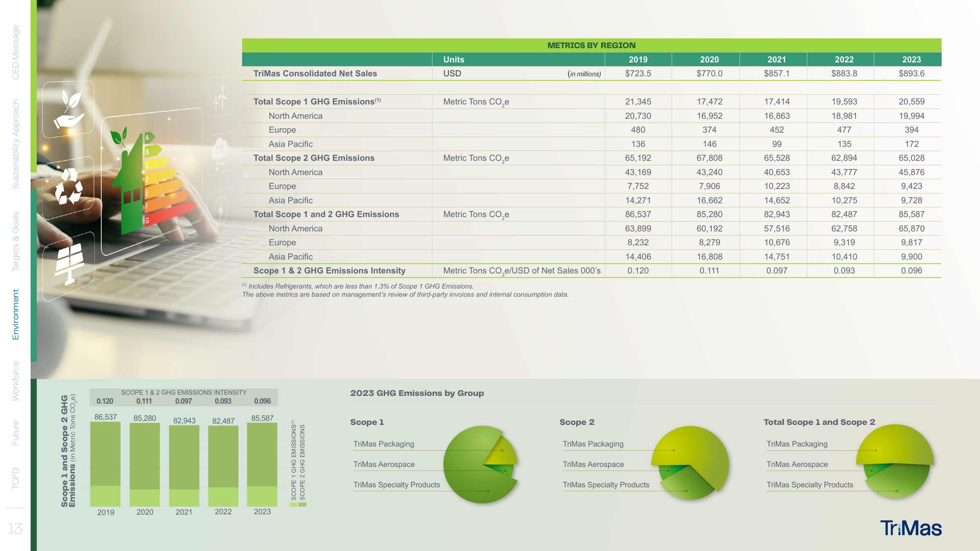Click the $893.6 net sales value
This screenshot has height=551, width=980.
click(x=911, y=73)
